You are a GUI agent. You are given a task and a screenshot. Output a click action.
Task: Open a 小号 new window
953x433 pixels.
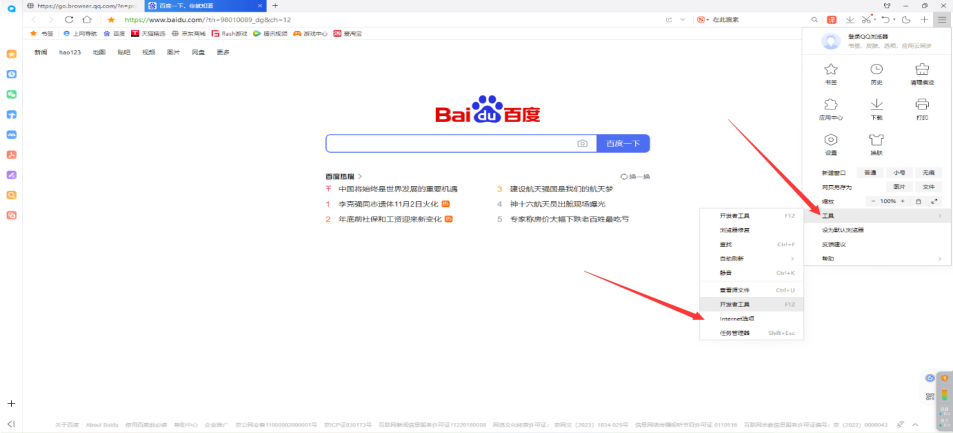[x=899, y=173]
